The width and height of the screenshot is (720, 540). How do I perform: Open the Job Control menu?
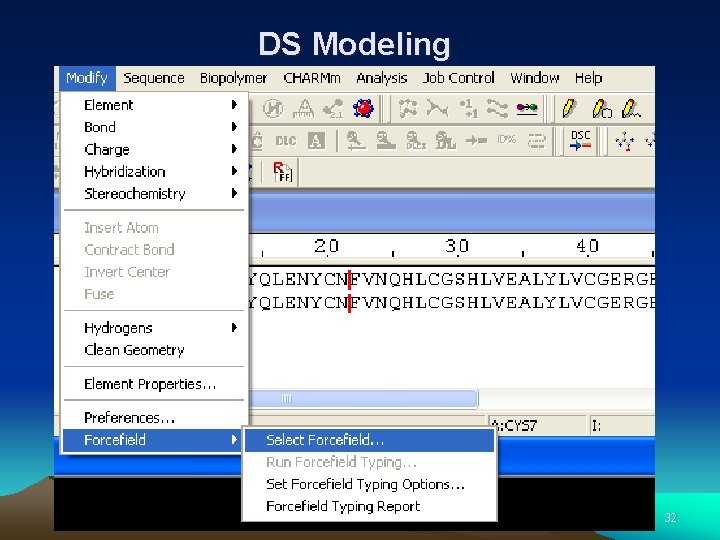(x=458, y=78)
